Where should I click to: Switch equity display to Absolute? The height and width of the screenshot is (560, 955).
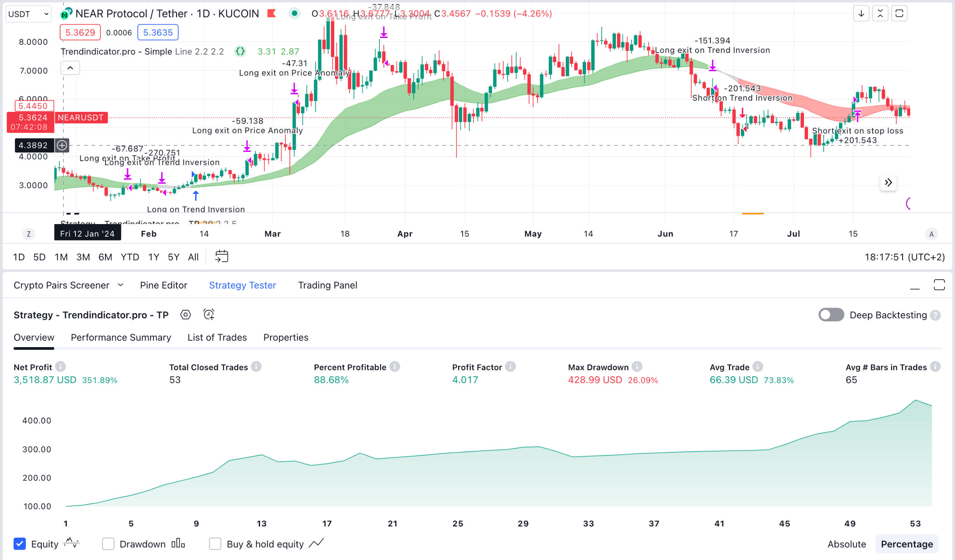click(x=846, y=544)
